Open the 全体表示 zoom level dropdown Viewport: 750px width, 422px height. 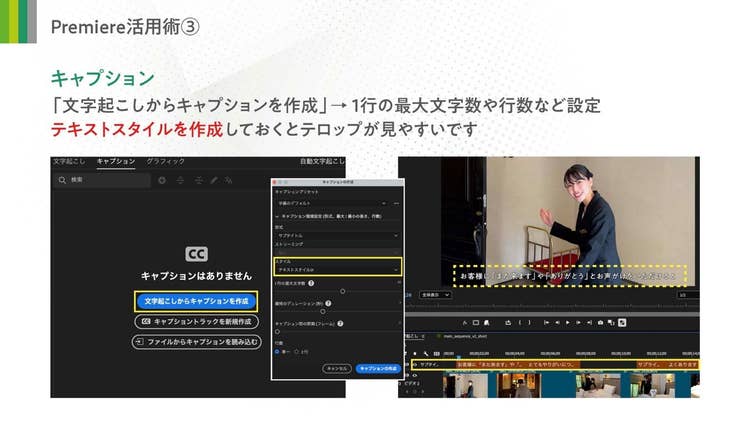tap(435, 295)
